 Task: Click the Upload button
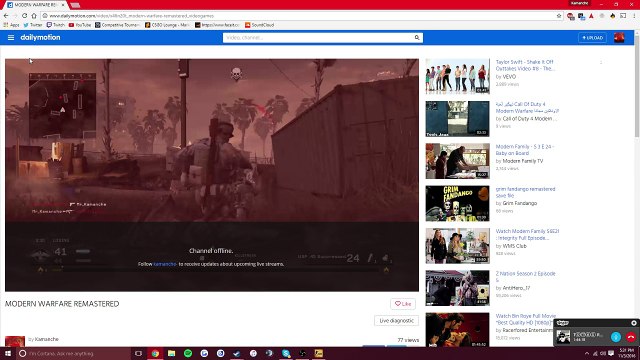pyautogui.click(x=592, y=38)
